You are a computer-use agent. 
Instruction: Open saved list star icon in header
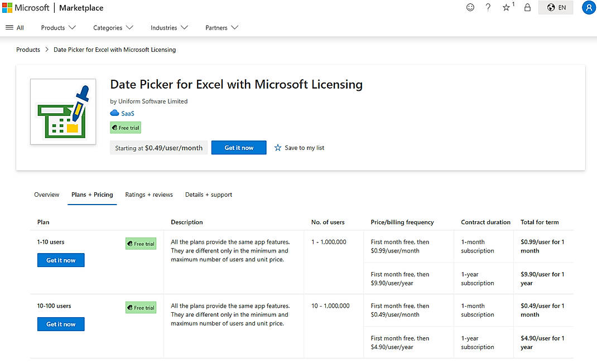point(506,7)
